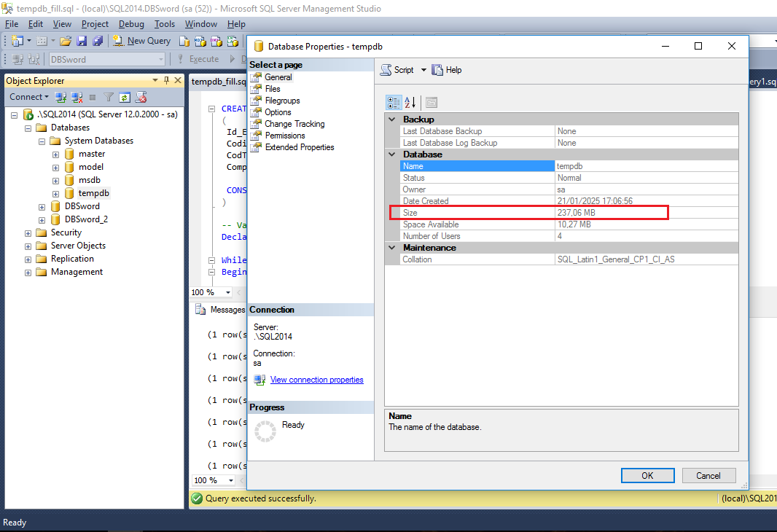Open the Edit menu
Viewport: 777px width, 532px height.
pos(35,24)
